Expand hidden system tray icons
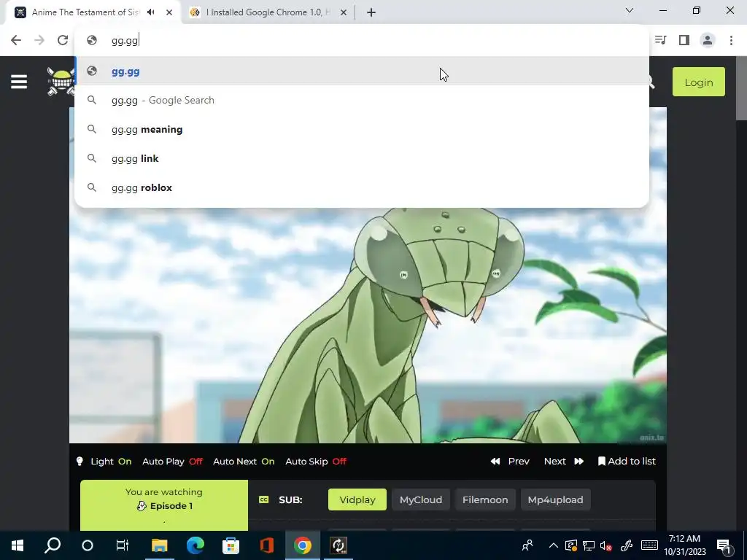The width and height of the screenshot is (747, 560). [x=553, y=545]
